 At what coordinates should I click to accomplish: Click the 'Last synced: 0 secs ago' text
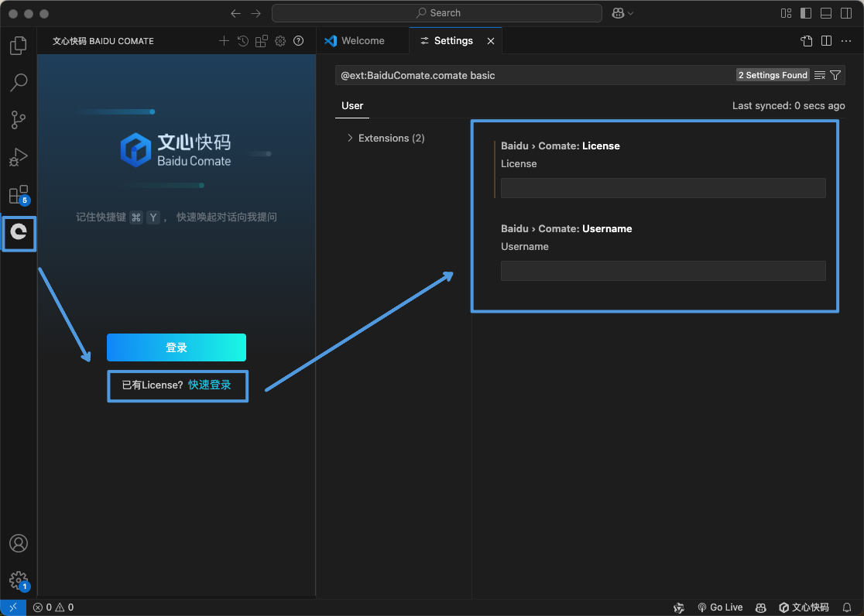[788, 106]
